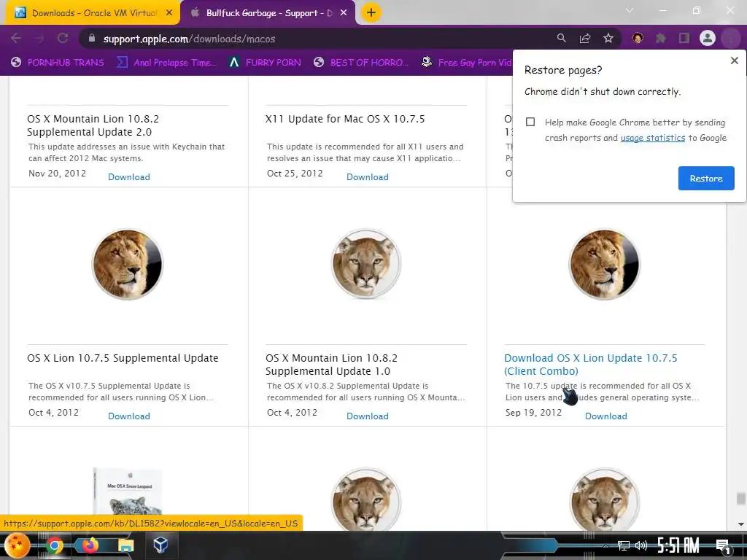The width and height of the screenshot is (747, 560).
Task: Click the network tray icon
Action: [x=623, y=545]
